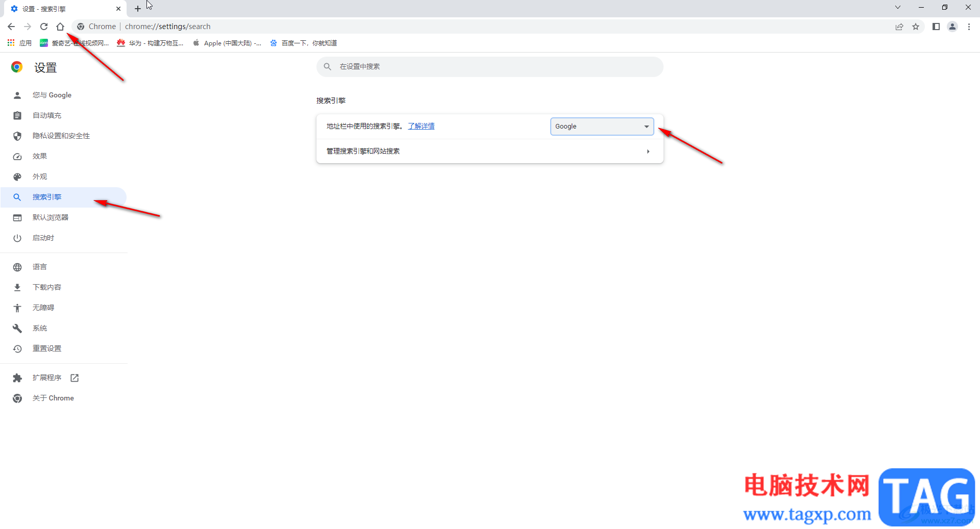Screen dimensions: 980x529
Task: Click the 了解详情 link
Action: pyautogui.click(x=421, y=126)
